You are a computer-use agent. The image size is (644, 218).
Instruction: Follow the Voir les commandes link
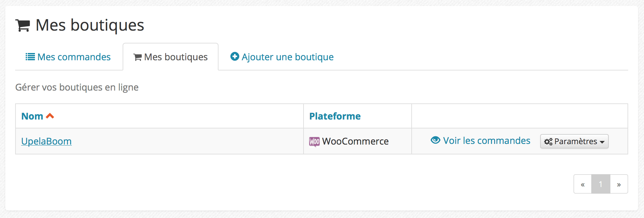click(481, 141)
